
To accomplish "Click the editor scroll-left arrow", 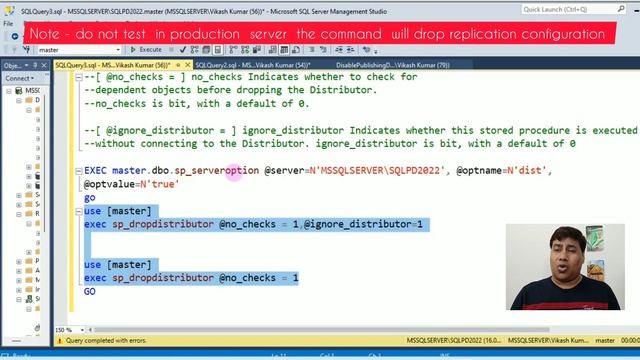I will (x=90, y=330).
